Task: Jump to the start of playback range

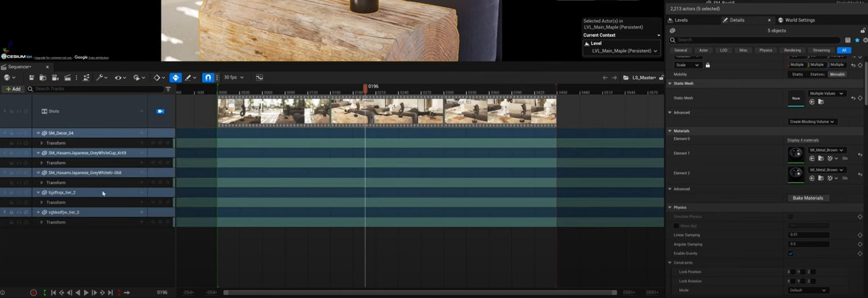Action: 53,293
